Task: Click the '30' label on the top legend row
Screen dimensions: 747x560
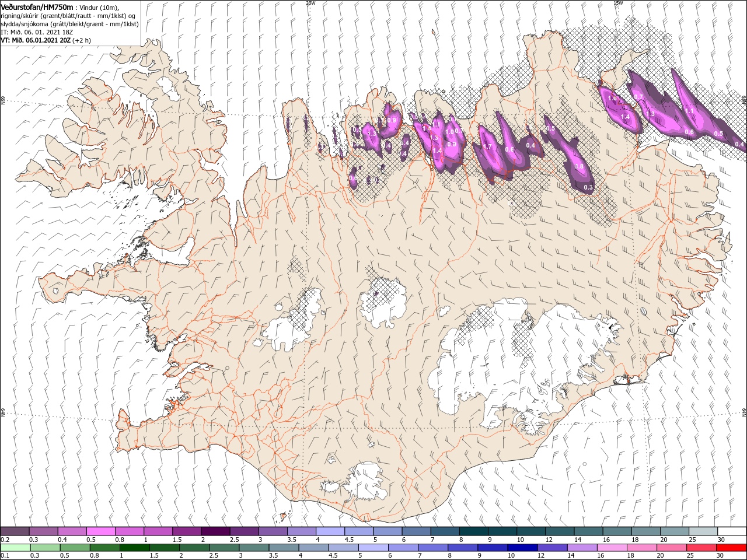Action: click(722, 540)
